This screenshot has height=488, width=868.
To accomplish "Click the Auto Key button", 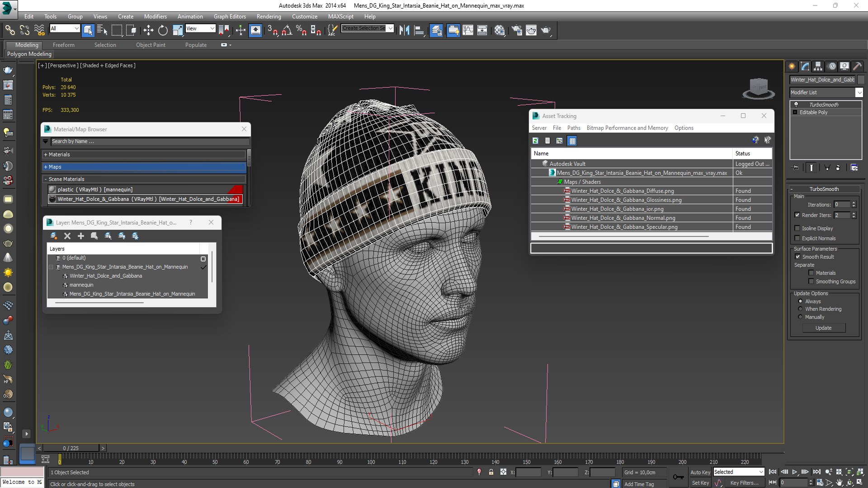I will [x=700, y=472].
